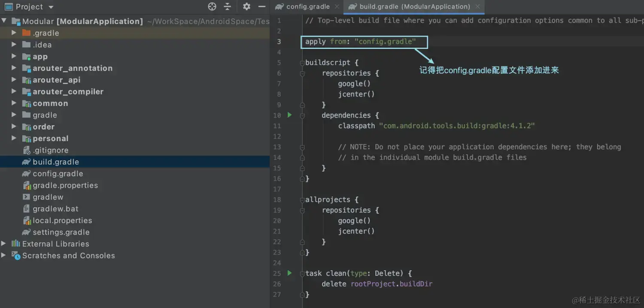Click 'delete rootProject.buildDir' code line
This screenshot has height=308, width=644.
pyautogui.click(x=377, y=284)
